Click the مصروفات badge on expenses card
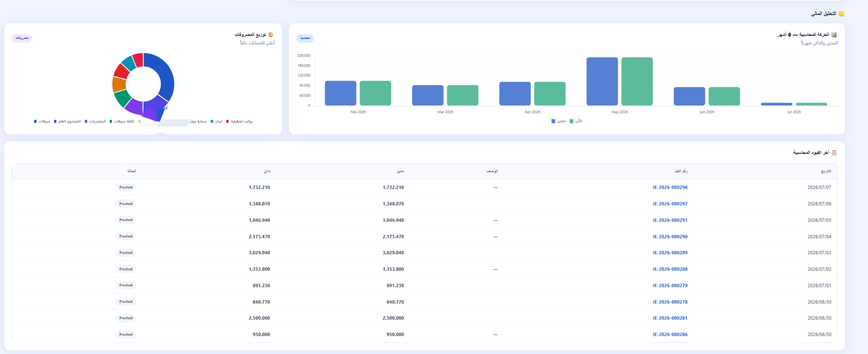This screenshot has height=354, width=868. 22,38
